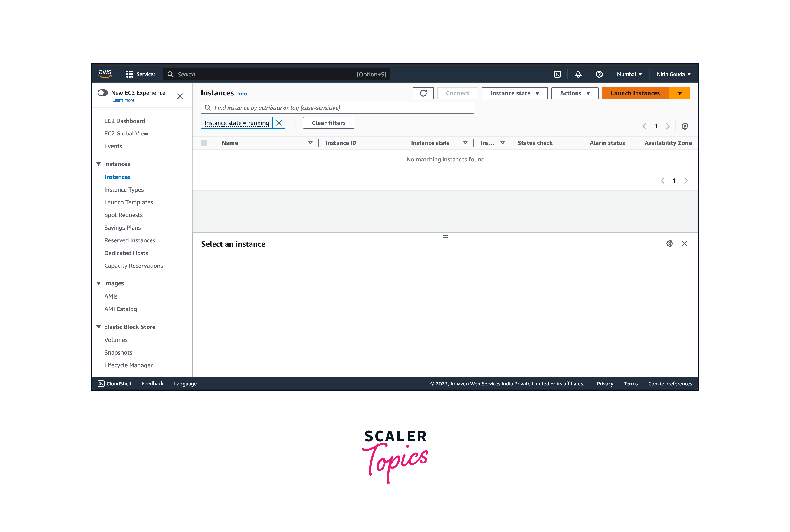The width and height of the screenshot is (790, 532).
Task: Click the AWS logo to go home
Action: pyautogui.click(x=105, y=73)
